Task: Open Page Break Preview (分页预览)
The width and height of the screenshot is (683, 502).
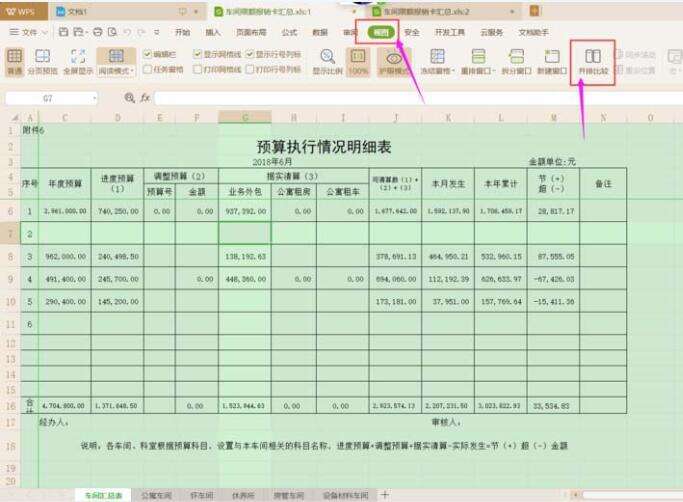Action: coord(43,56)
